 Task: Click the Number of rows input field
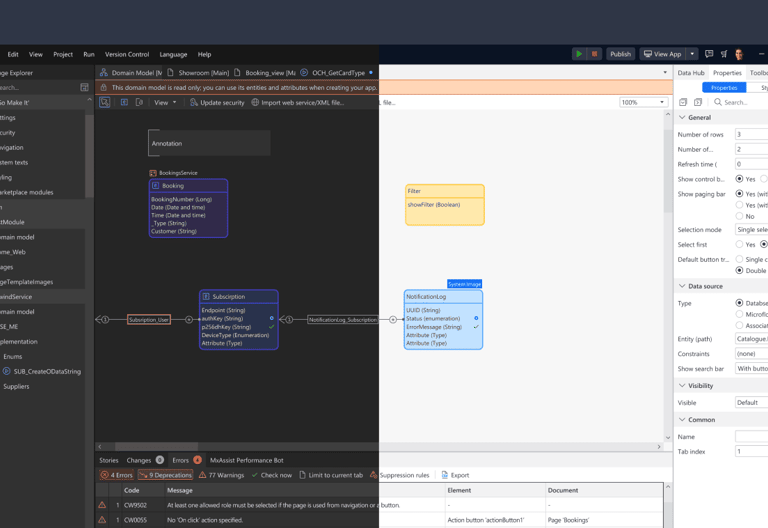click(751, 134)
